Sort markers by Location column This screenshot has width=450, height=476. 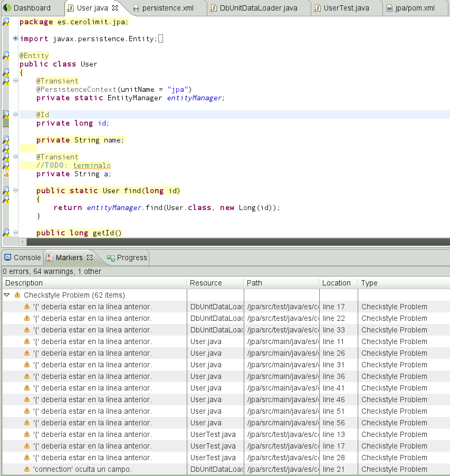[338, 283]
